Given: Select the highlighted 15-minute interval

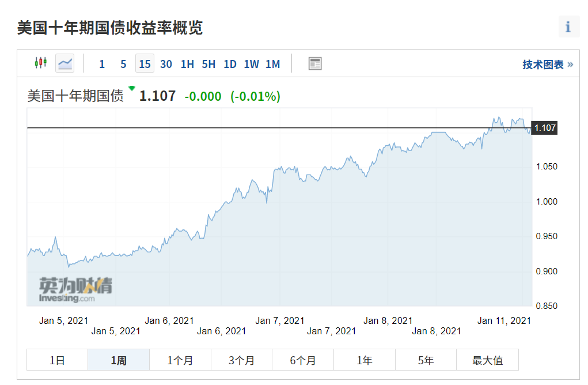Looking at the screenshot, I should [144, 64].
